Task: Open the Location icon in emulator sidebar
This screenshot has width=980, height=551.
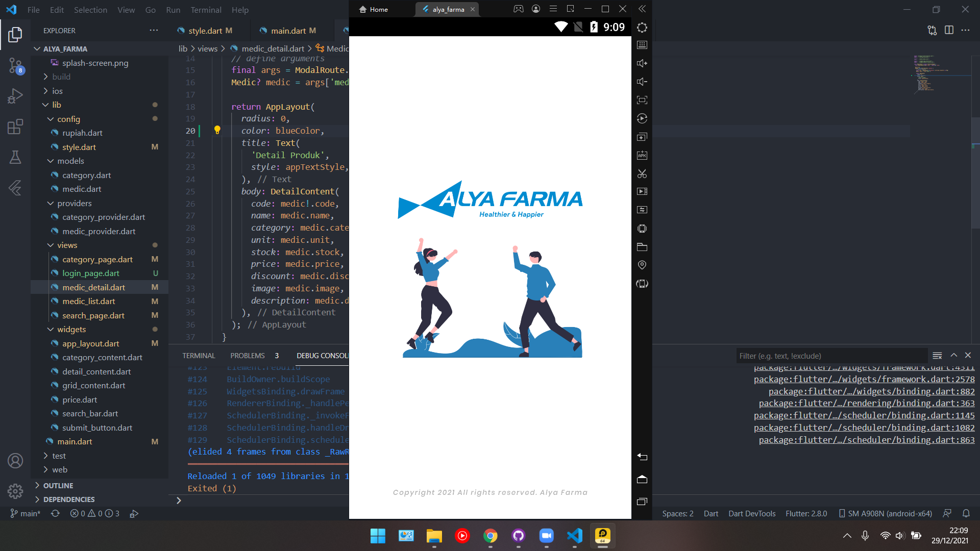Action: (642, 265)
